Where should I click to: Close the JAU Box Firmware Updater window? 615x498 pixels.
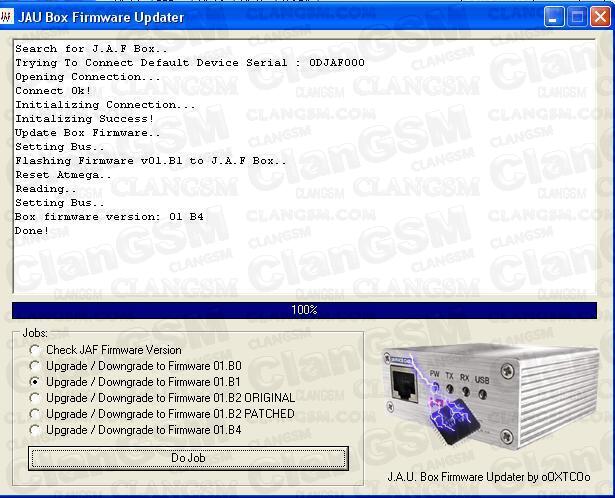click(x=600, y=16)
